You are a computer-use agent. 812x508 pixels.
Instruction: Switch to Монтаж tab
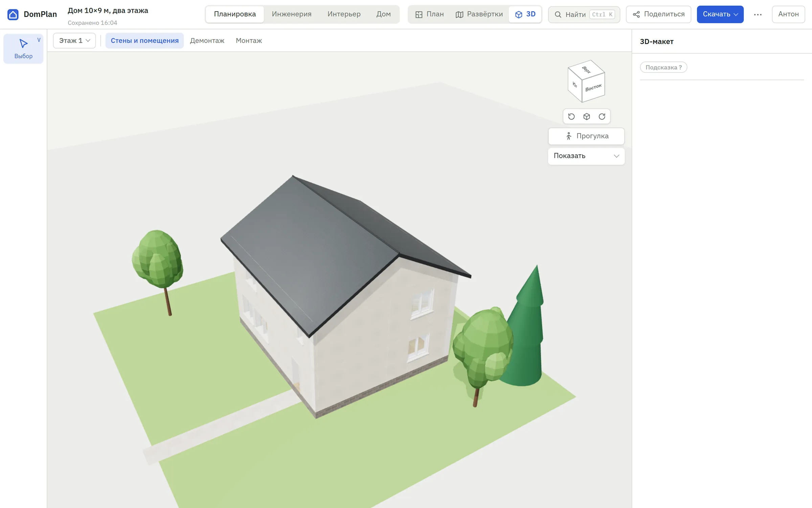(249, 41)
